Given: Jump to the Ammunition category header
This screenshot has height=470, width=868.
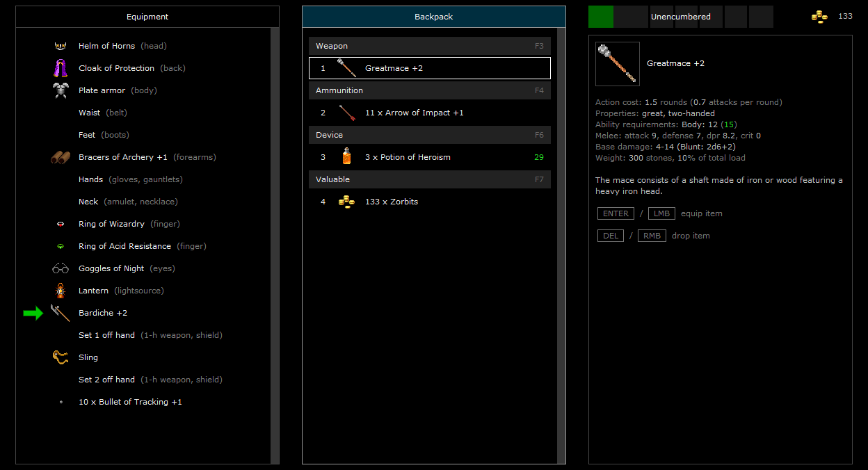Looking at the screenshot, I should pyautogui.click(x=429, y=90).
